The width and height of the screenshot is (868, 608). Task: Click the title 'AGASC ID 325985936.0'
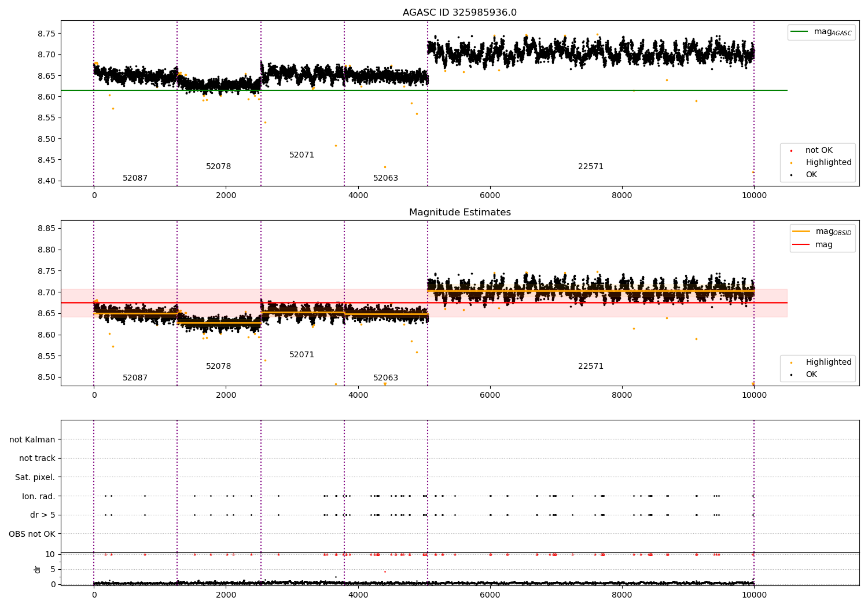[460, 13]
